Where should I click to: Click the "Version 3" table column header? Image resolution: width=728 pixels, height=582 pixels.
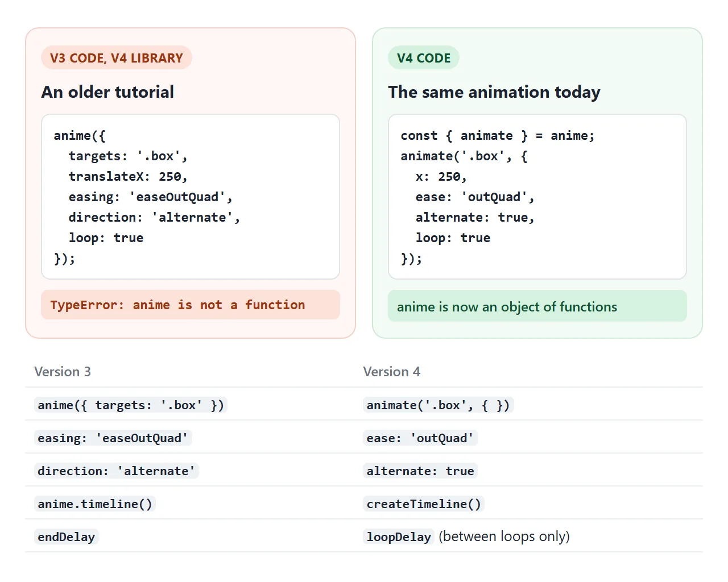click(63, 372)
